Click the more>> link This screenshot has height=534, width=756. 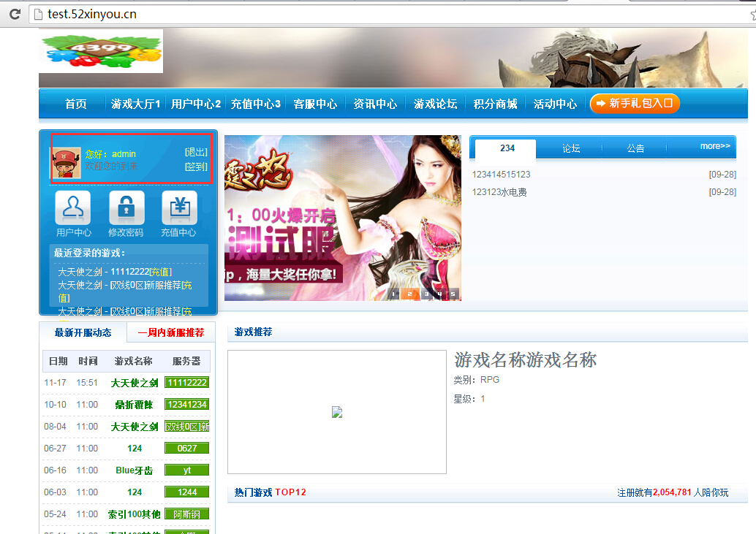(715, 146)
